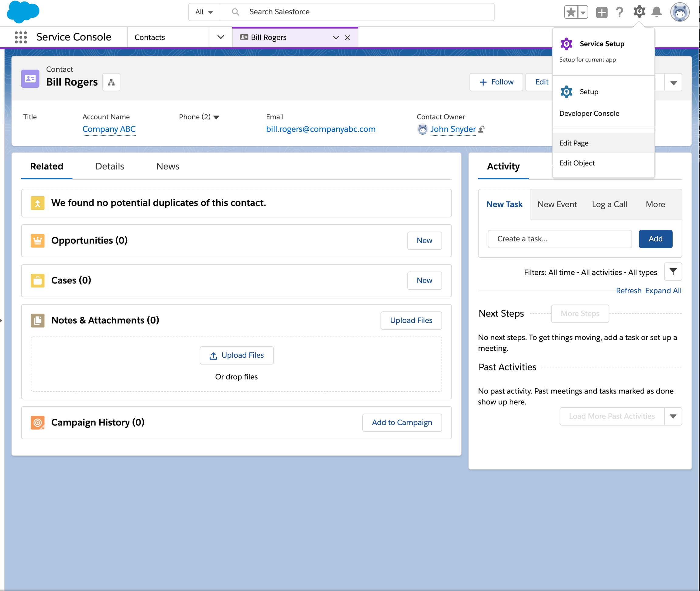Image resolution: width=700 pixels, height=591 pixels.
Task: Choose Edit Page from menu
Action: click(603, 143)
